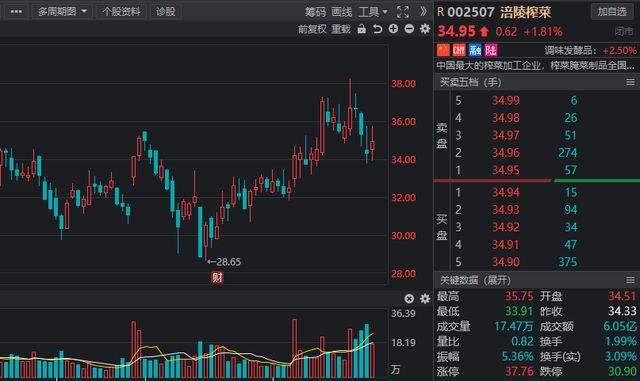Click 重载 reload button
Image resolution: width=640 pixels, height=381 pixels.
click(341, 29)
